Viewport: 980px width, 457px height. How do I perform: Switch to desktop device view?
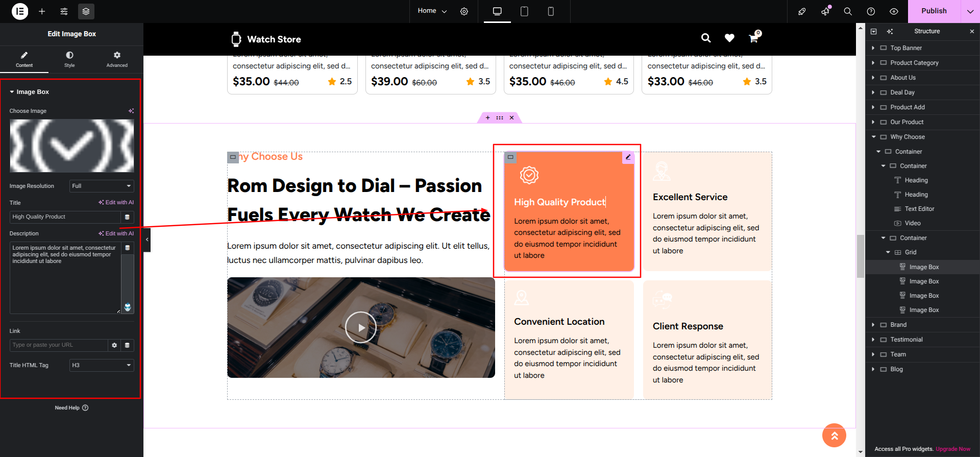497,11
